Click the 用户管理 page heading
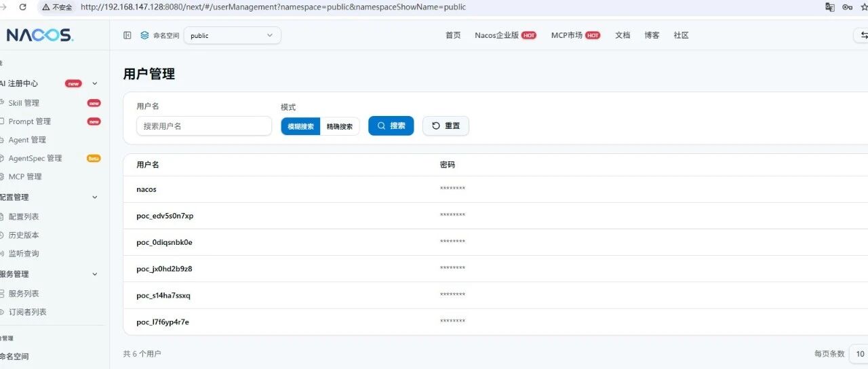Viewport: 868px width, 369px height. point(149,74)
